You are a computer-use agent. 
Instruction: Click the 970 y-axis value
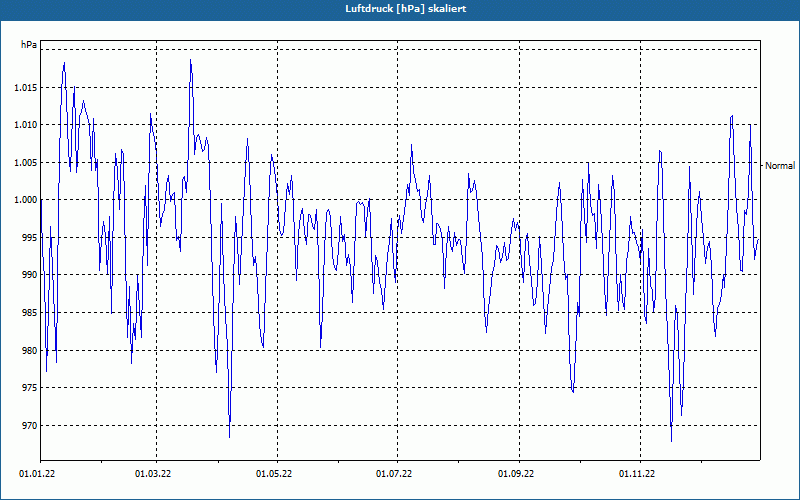click(x=30, y=426)
